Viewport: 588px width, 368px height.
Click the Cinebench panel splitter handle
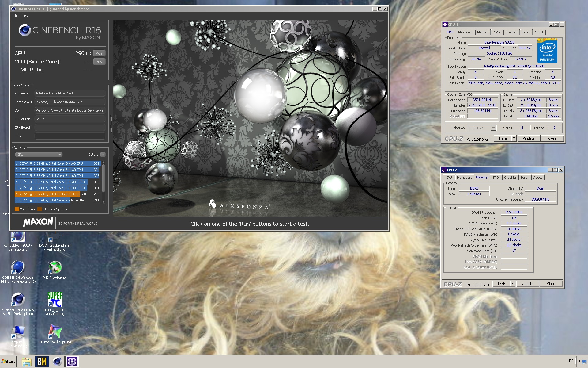111,124
